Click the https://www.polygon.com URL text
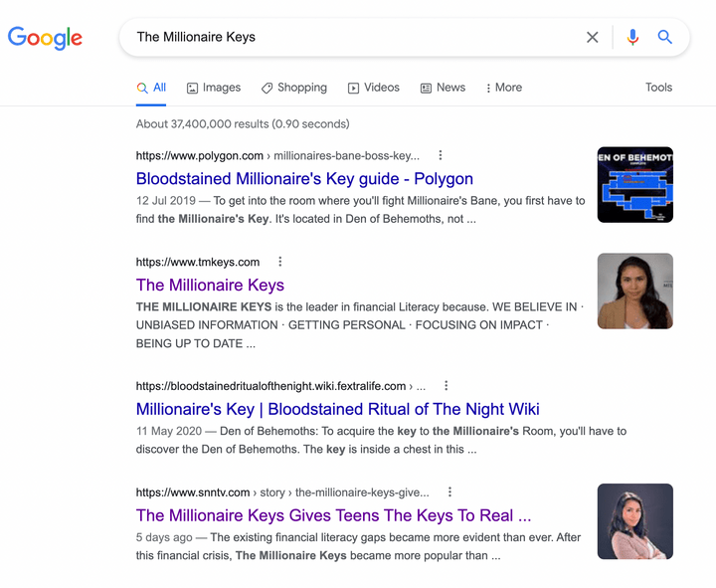Image resolution: width=716 pixels, height=588 pixels. pyautogui.click(x=200, y=156)
